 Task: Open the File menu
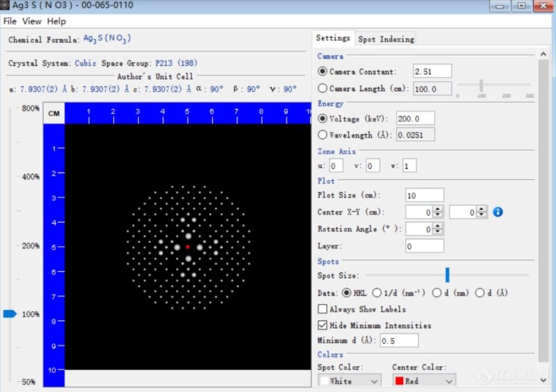click(10, 22)
